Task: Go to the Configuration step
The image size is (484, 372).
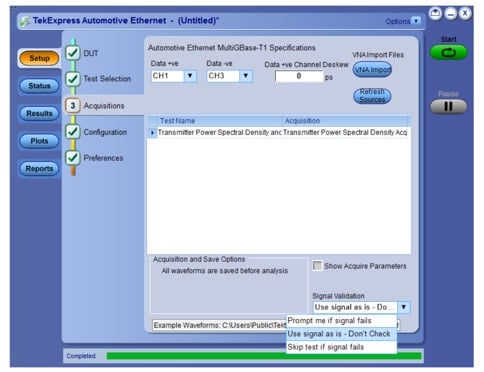Action: pos(105,132)
